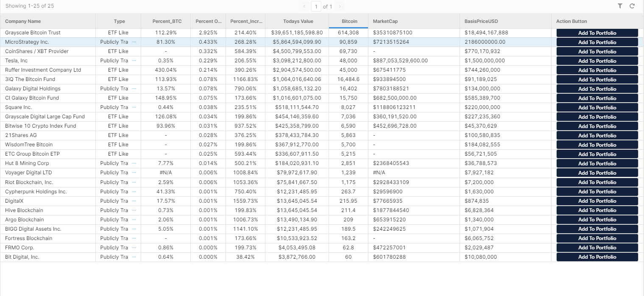Viewport: 644px width, 296px height.
Task: Add WisdomTree Bitcoin to portfolio
Action: coord(597,145)
